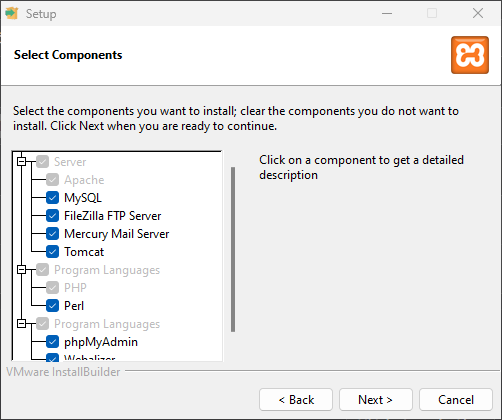
Task: Collapse the second Program Languages node above phpMyAdmin
Action: (21, 324)
